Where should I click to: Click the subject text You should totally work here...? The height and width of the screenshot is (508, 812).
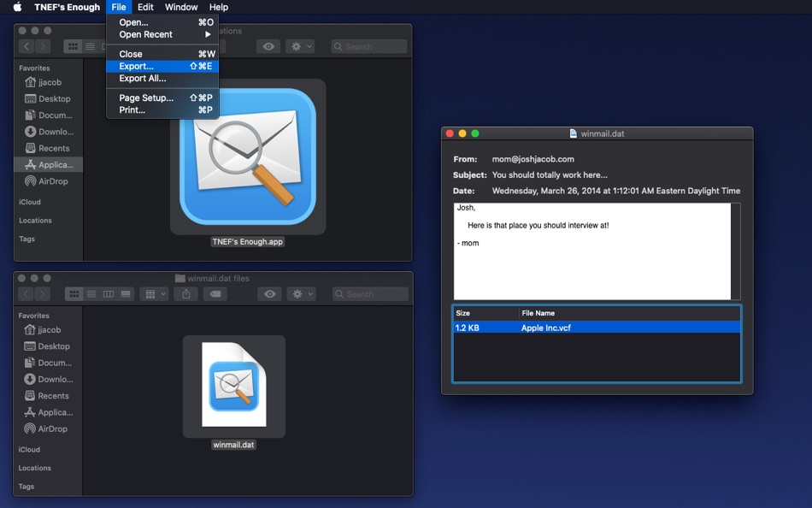(550, 174)
